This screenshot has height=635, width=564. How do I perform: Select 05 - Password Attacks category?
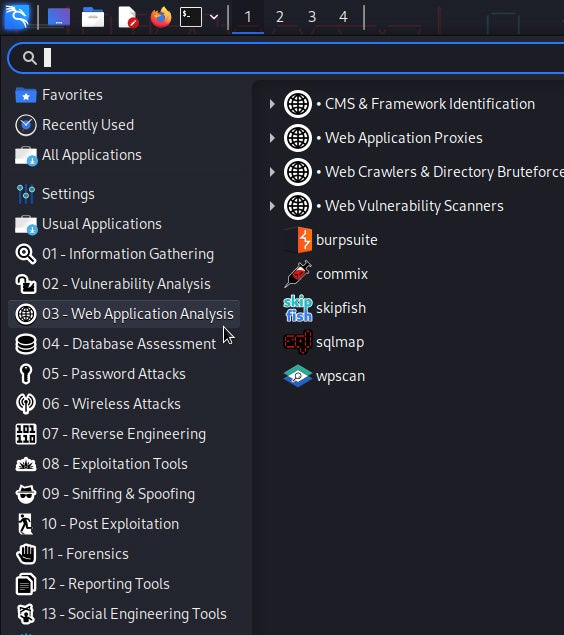click(x=124, y=374)
